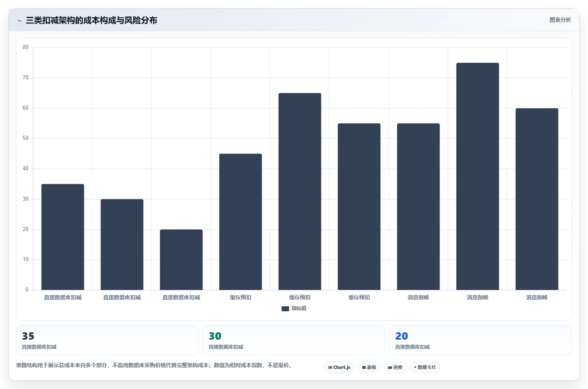This screenshot has height=389, width=588.
Task: Select the 进度 tag chip
Action: pos(395,367)
